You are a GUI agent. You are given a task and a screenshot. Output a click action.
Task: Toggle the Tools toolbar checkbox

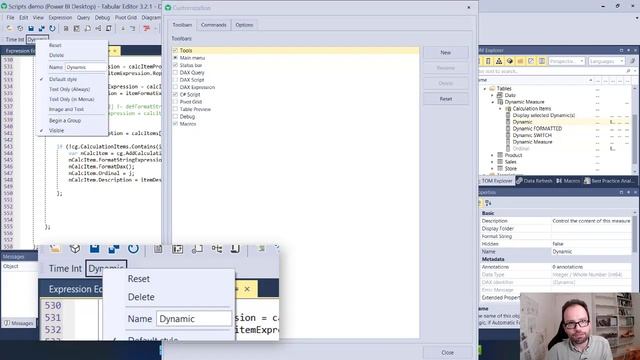click(x=175, y=51)
